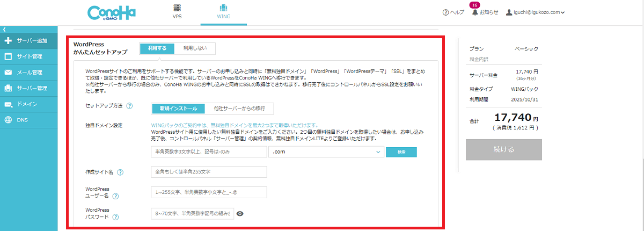Click the (消費税 1,612 円) tax text

pos(516,128)
